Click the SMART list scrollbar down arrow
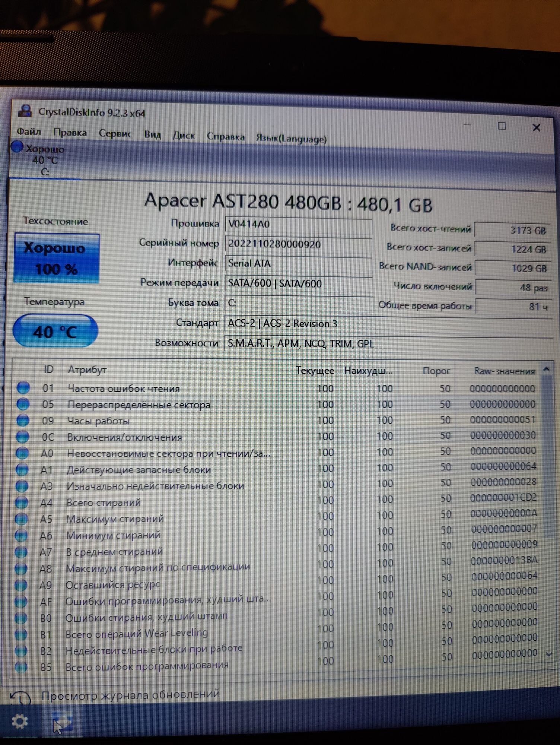 point(548,654)
